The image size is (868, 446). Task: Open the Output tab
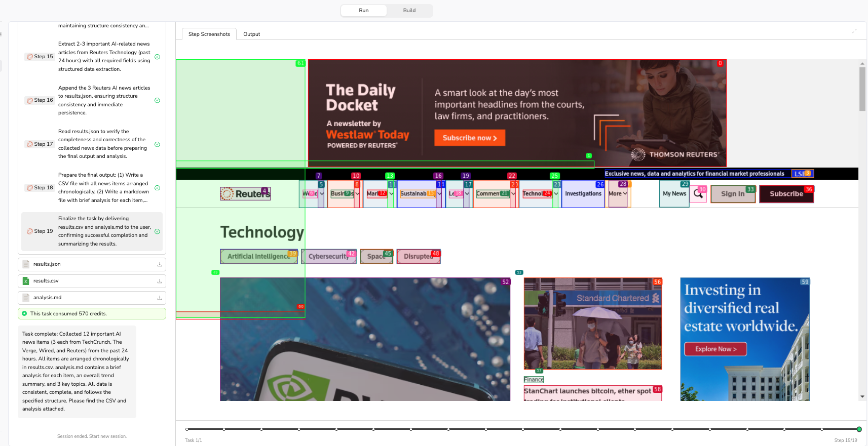(x=251, y=34)
